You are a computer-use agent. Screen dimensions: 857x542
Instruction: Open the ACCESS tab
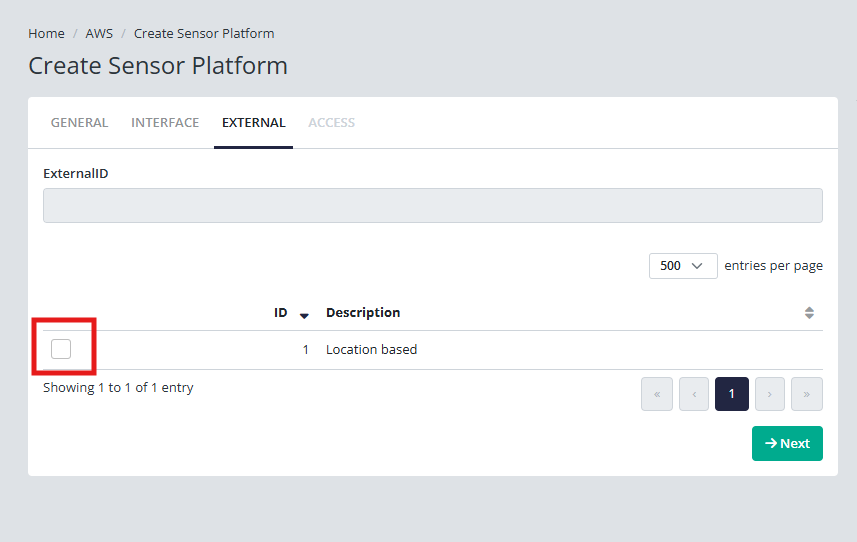pyautogui.click(x=331, y=122)
